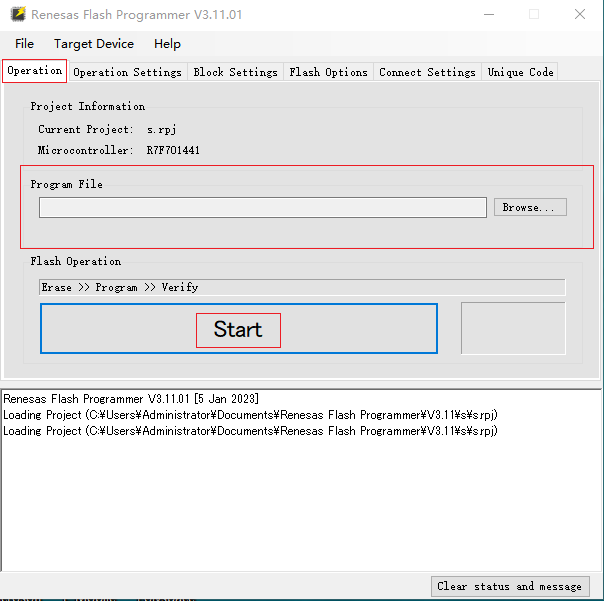
Task: Close the Renesas Flash Programmer window
Action: tap(580, 14)
